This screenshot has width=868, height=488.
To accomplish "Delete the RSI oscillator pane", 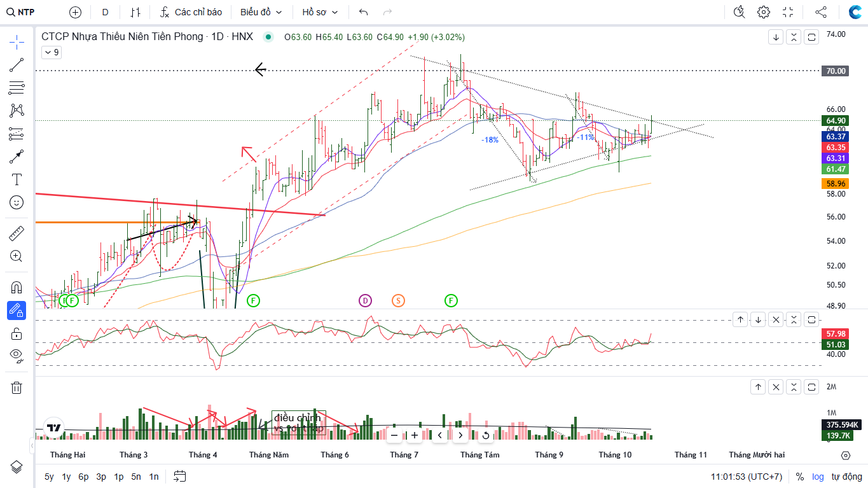I will (776, 319).
